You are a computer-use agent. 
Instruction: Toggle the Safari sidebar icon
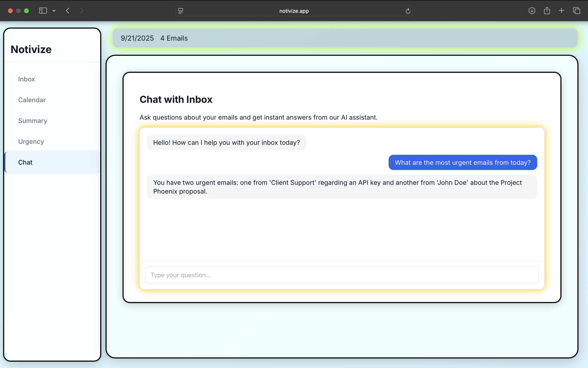[43, 11]
